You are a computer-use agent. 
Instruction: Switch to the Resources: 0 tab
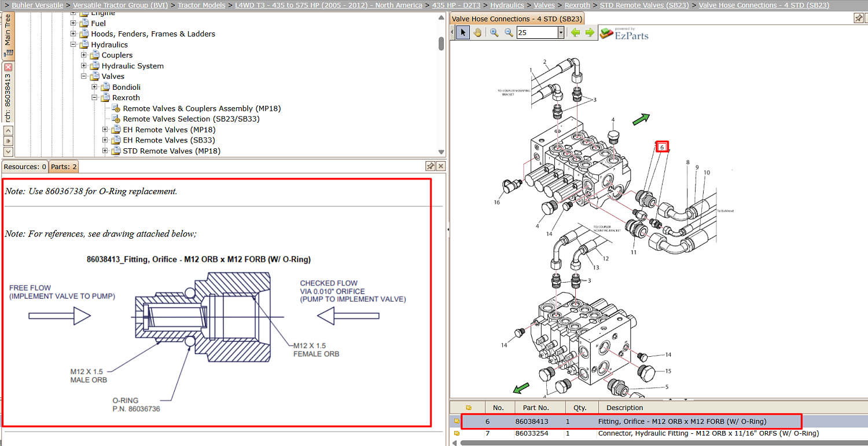25,167
